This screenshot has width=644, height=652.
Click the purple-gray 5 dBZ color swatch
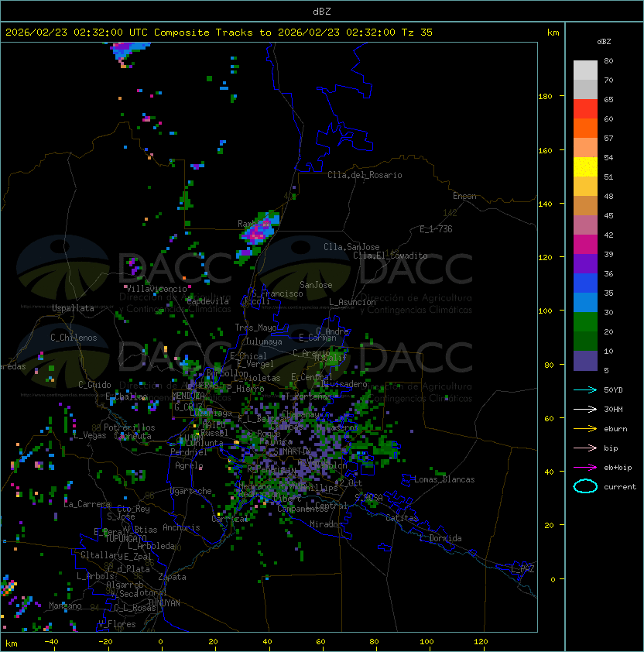tap(585, 361)
